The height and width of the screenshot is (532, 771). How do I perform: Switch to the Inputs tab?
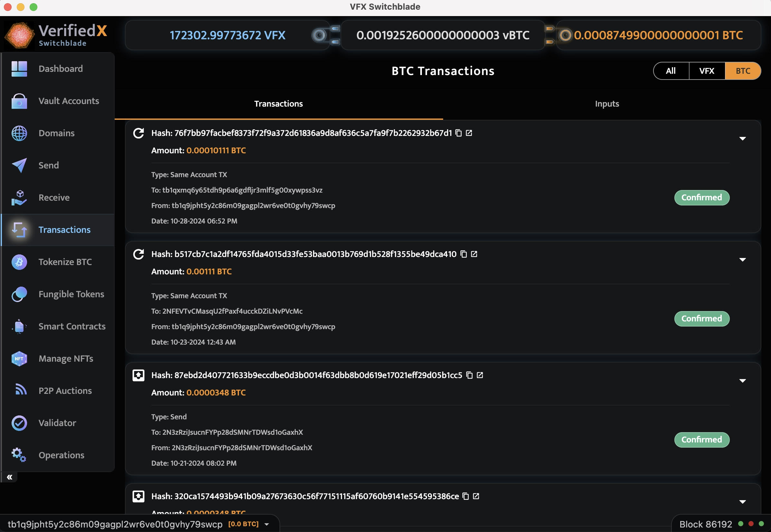tap(607, 104)
